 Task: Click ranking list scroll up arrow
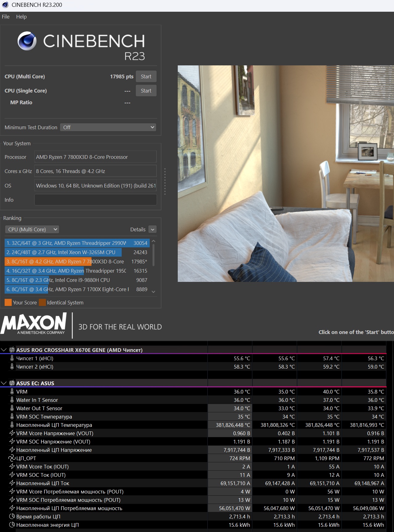pyautogui.click(x=153, y=241)
